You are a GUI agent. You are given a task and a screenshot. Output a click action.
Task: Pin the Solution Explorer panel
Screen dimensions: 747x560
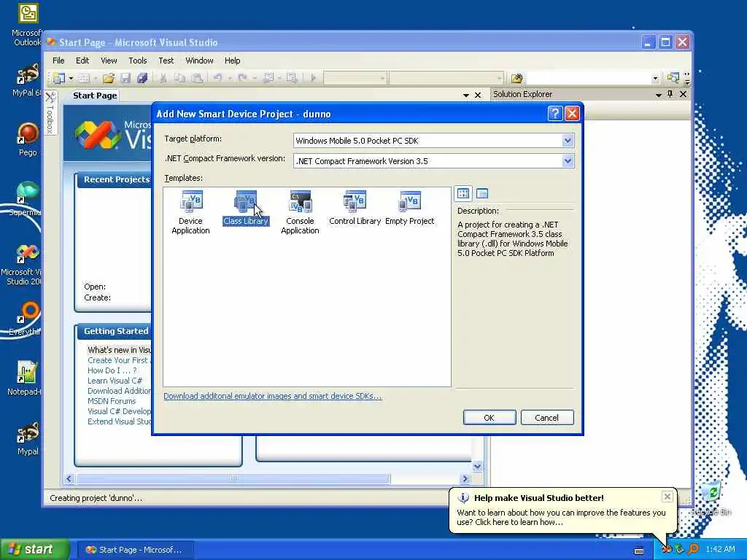tap(670, 94)
